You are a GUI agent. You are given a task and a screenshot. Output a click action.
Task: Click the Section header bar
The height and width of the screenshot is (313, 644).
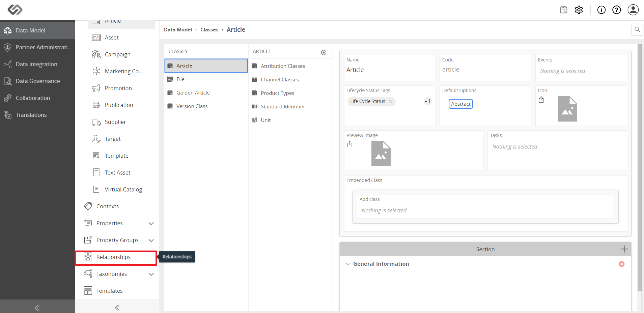click(x=485, y=249)
